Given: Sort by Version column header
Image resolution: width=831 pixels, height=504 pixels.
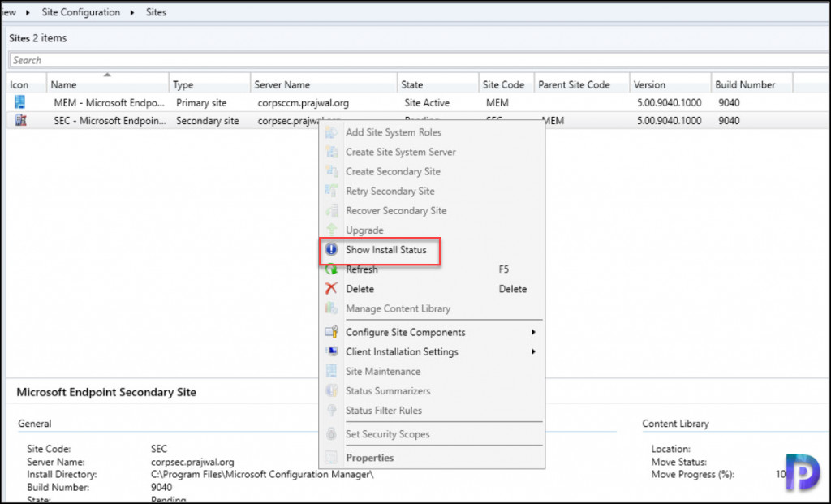Looking at the screenshot, I should click(x=670, y=84).
